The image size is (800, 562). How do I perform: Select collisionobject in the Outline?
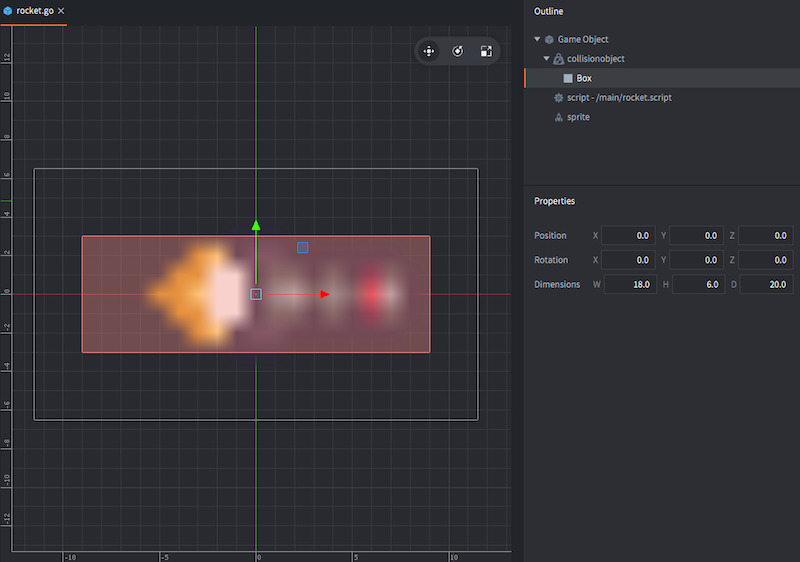click(x=596, y=59)
